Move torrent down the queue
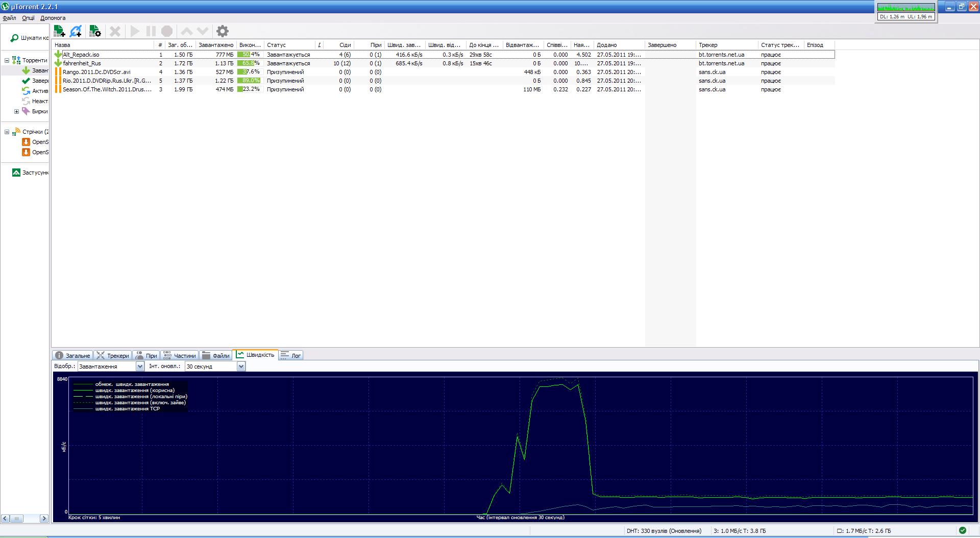This screenshot has width=980, height=538. pyautogui.click(x=203, y=31)
